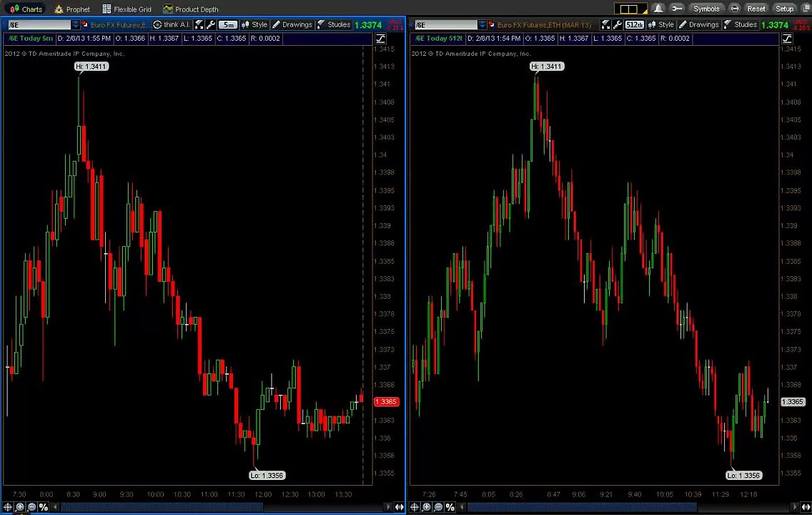Open quick time frame icon in left chart
The width and height of the screenshot is (812, 515).
[x=199, y=25]
